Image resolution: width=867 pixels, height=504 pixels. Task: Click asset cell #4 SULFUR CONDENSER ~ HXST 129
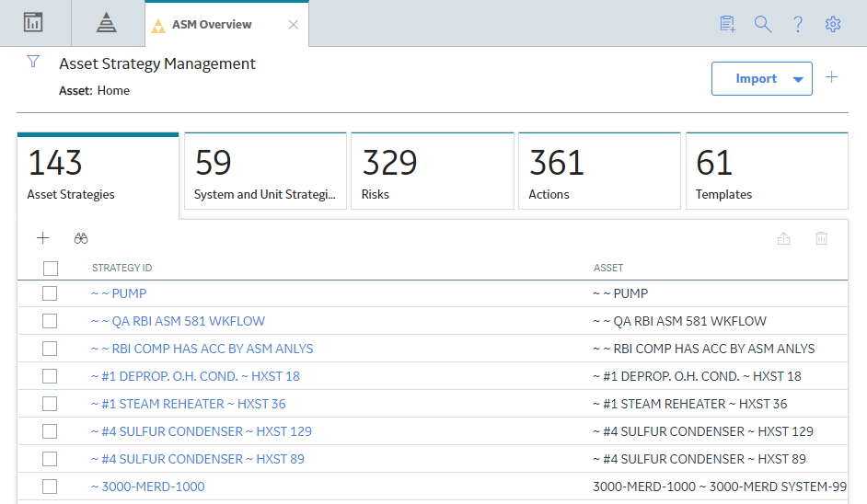[703, 431]
